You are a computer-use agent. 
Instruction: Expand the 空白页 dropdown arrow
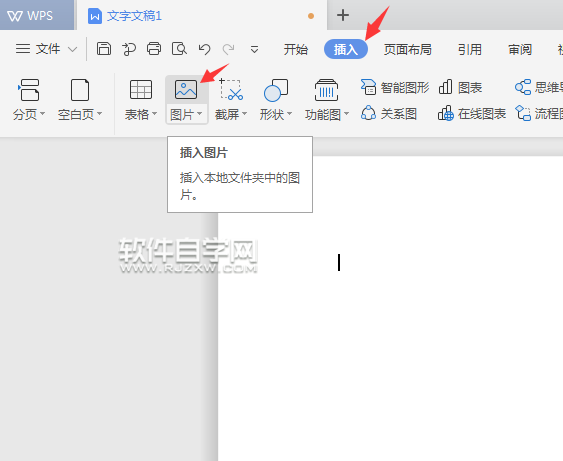99,114
